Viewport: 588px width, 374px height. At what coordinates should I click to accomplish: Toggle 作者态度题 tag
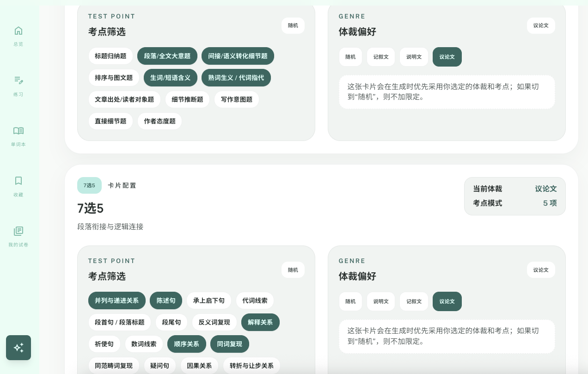(159, 121)
